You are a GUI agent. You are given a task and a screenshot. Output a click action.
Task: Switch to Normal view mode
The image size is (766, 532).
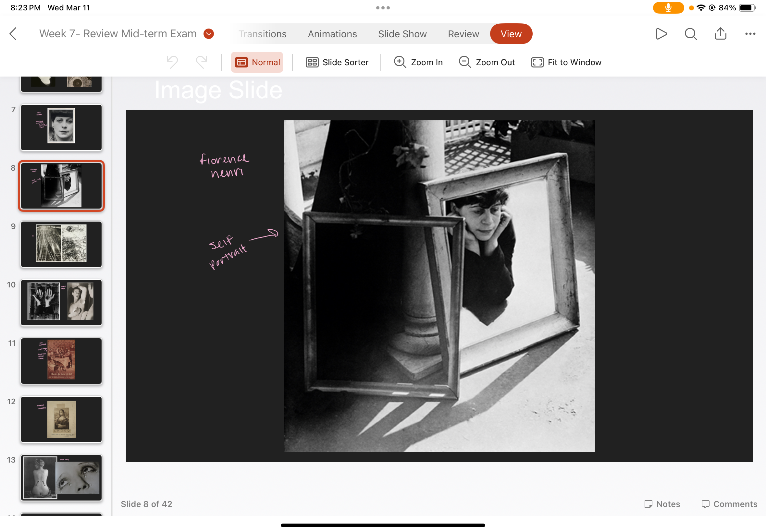click(x=257, y=62)
